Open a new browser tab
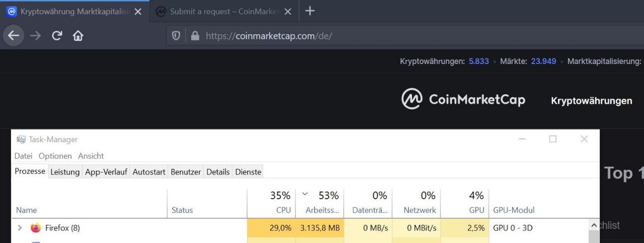Screen dimensions: 644x243 [x=310, y=11]
